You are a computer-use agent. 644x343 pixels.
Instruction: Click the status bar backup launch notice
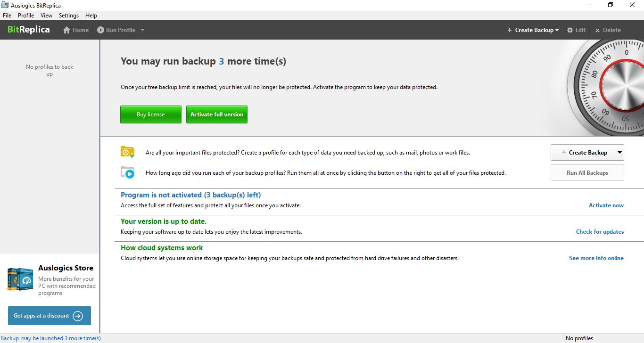pos(51,338)
